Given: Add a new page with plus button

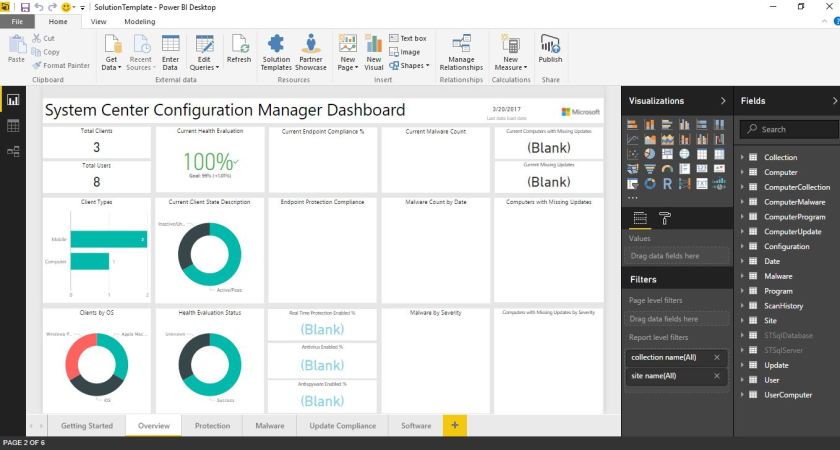Looking at the screenshot, I should pos(454,426).
